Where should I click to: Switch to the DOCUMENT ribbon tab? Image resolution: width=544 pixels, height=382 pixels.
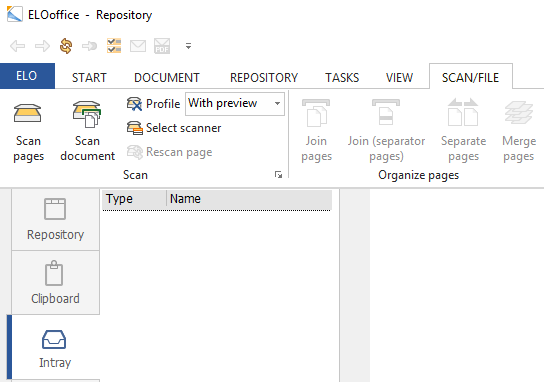tap(167, 77)
